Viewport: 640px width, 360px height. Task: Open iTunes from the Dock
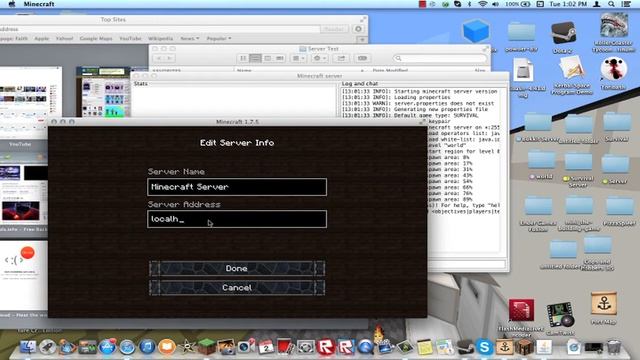pos(147,347)
